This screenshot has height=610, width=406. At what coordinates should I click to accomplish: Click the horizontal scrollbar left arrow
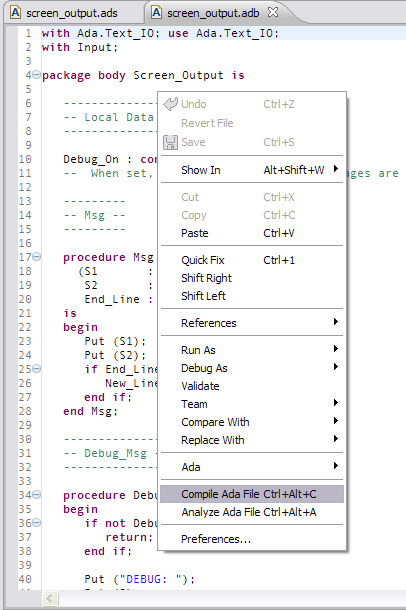(x=50, y=599)
